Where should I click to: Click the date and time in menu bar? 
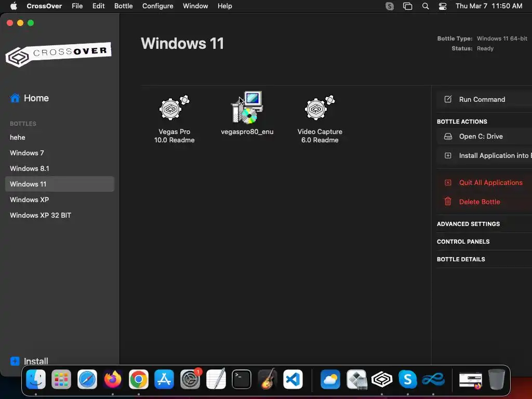[488, 6]
